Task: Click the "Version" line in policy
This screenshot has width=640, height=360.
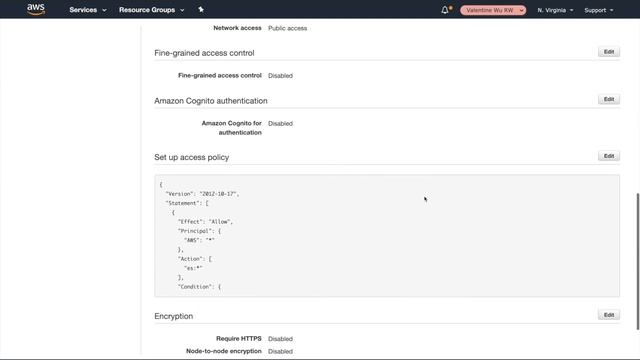Action: point(202,194)
